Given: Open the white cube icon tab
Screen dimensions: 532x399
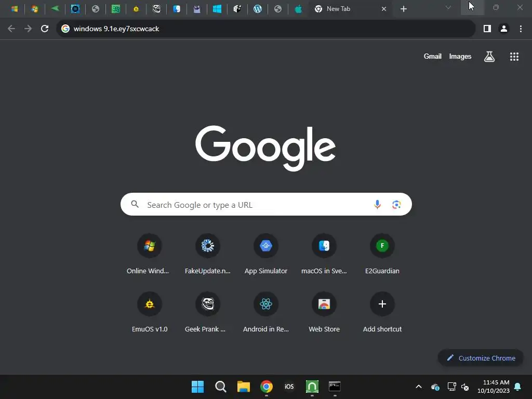Looking at the screenshot, I should [237, 9].
